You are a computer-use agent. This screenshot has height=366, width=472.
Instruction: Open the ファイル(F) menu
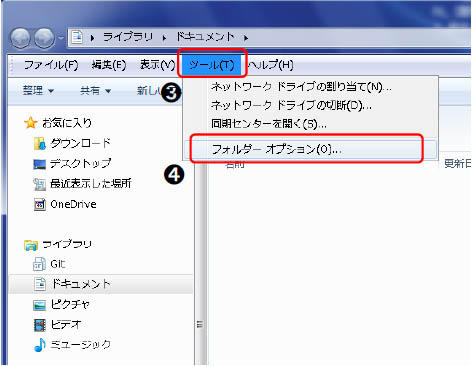(51, 64)
